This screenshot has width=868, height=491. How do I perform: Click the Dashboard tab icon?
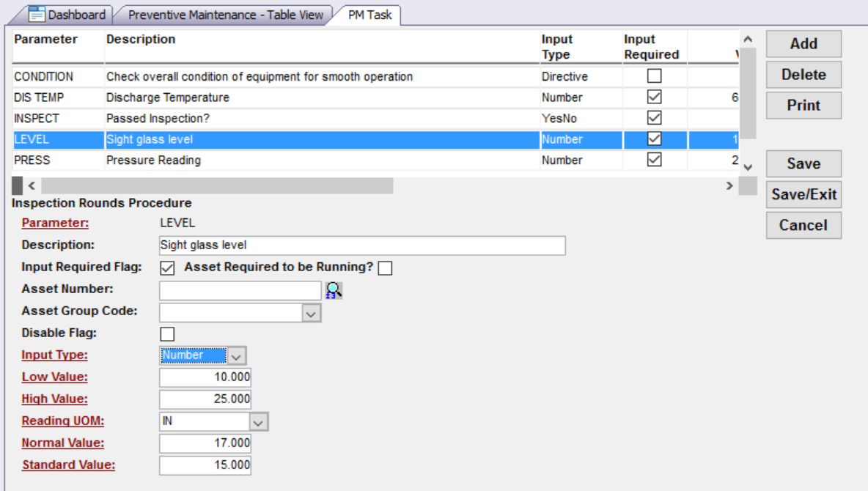point(37,15)
